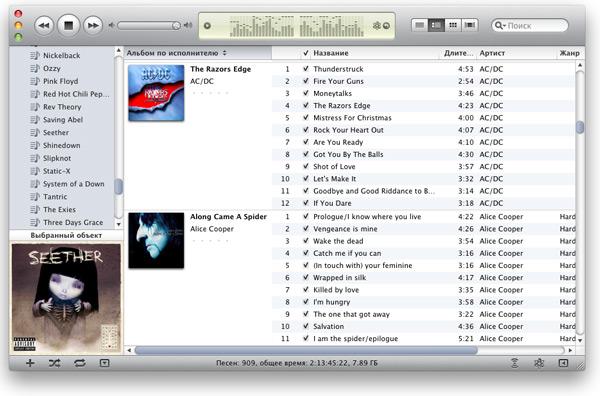The height and width of the screenshot is (396, 600).
Task: Uncheck the Wrapped in silk checkbox
Action: [306, 277]
